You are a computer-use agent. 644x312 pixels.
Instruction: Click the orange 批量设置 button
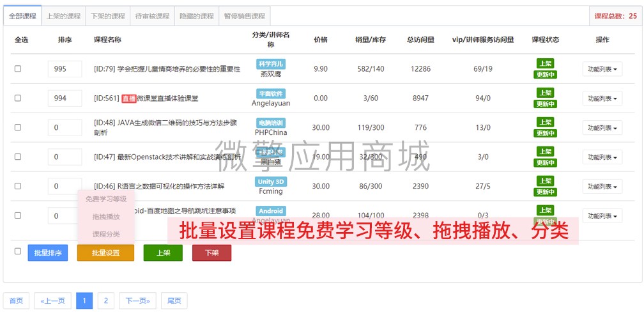[x=105, y=253]
